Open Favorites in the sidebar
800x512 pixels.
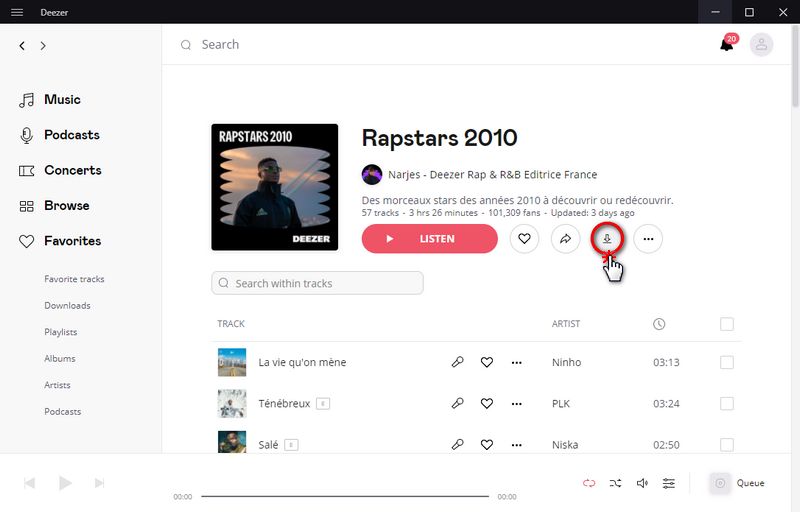pyautogui.click(x=60, y=241)
